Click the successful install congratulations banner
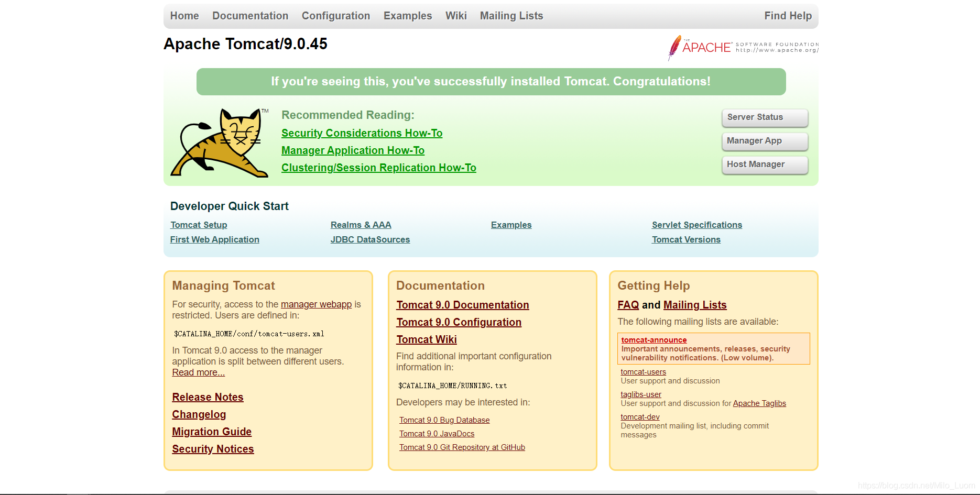This screenshot has height=495, width=980. click(x=491, y=82)
